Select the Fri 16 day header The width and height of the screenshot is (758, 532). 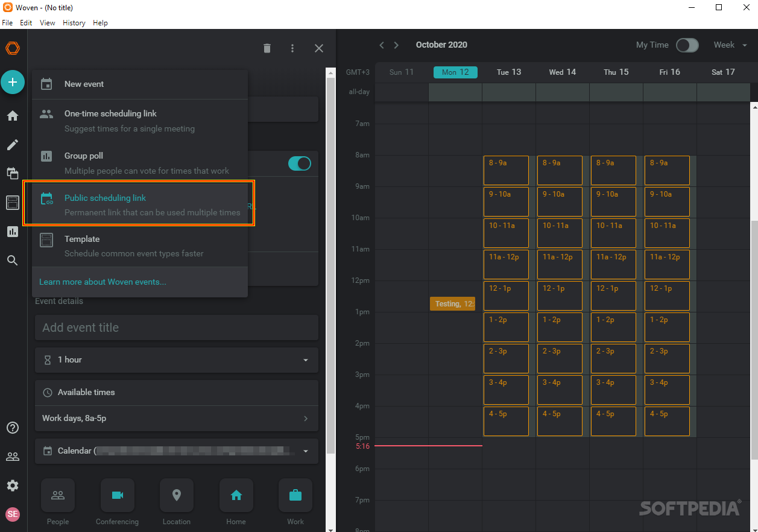[670, 72]
